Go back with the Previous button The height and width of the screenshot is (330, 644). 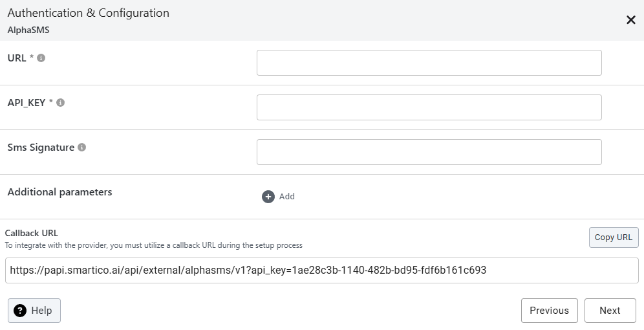point(549,311)
